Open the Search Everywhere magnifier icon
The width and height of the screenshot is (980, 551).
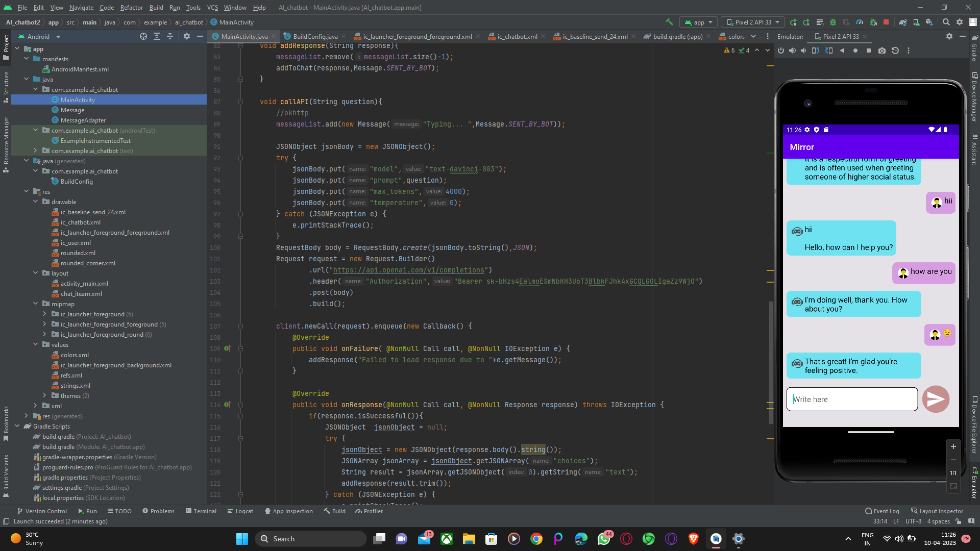coord(946,22)
